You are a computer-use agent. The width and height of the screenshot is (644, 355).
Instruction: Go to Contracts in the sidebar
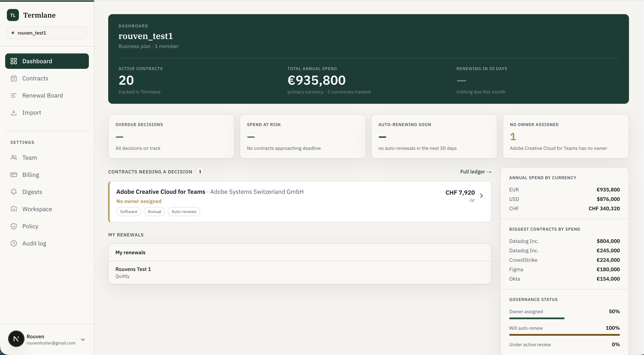(47, 78)
